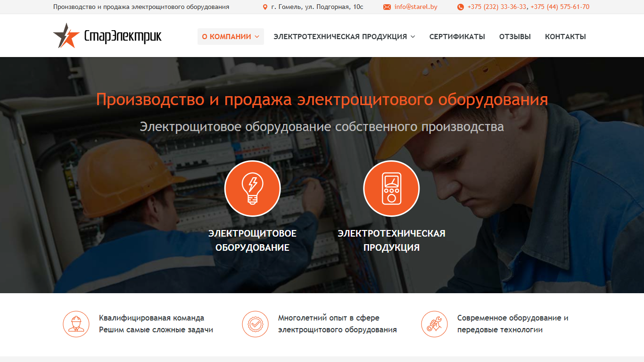Open the ЭЛЕКТРОТЕХНИЧЕСКАЯ ПРОДУКЦИЯ hero caption link
The height and width of the screenshot is (362, 644).
[391, 240]
